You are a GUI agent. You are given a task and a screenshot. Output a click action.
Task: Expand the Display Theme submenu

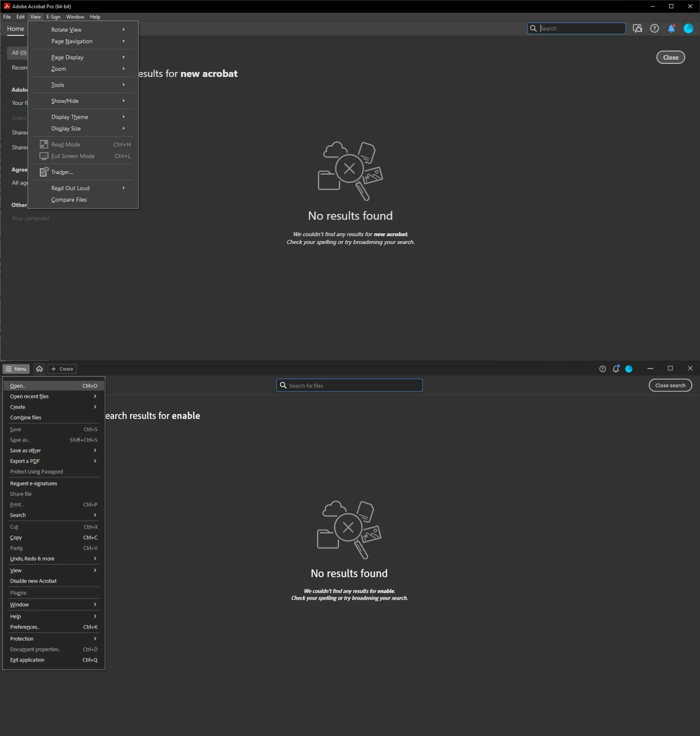tap(83, 117)
